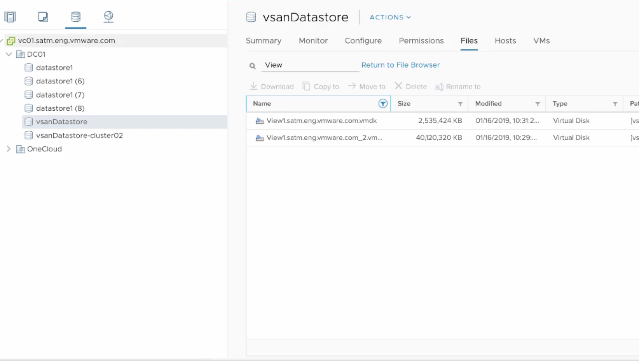639x364 pixels.
Task: Open the Hosts and Clusters inventory view
Action: click(10, 17)
